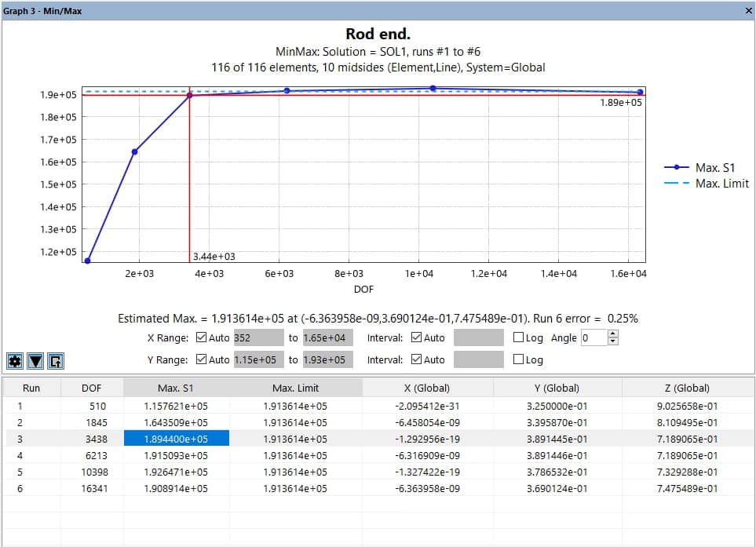756x547 pixels.
Task: Click data point at the red cursor line
Action: pyautogui.click(x=189, y=95)
